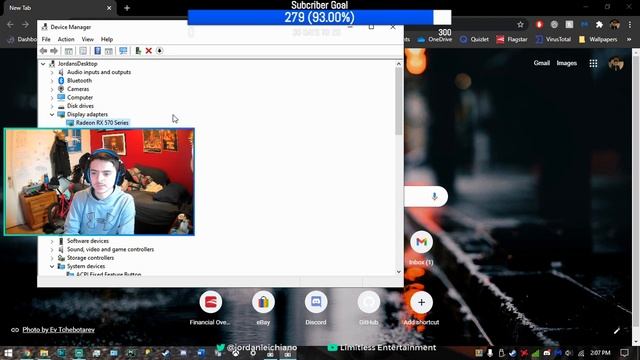Open the Google apps grid icon

(x=593, y=63)
